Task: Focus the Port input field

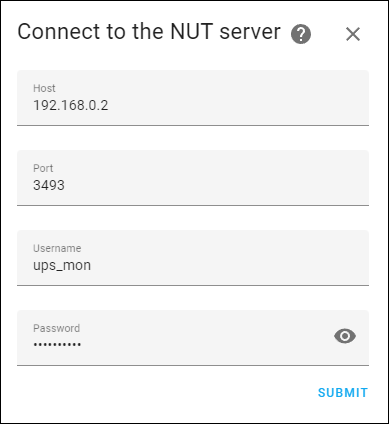Action: pyautogui.click(x=193, y=178)
